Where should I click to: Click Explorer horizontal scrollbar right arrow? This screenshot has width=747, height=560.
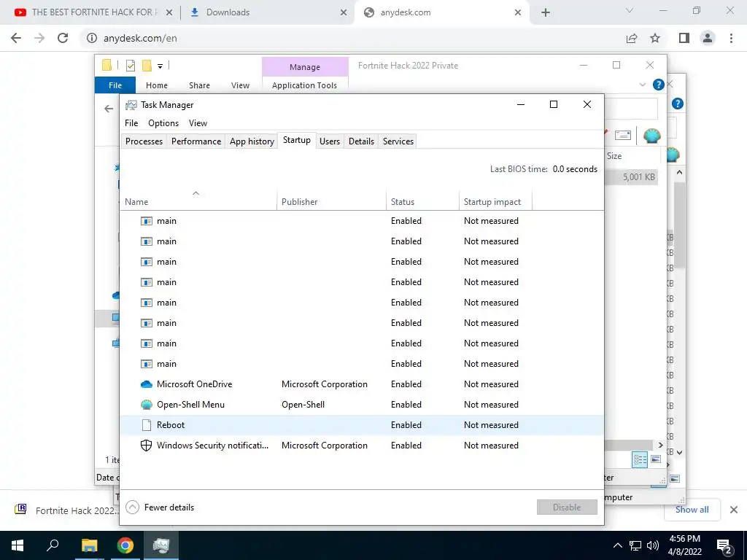coord(660,446)
